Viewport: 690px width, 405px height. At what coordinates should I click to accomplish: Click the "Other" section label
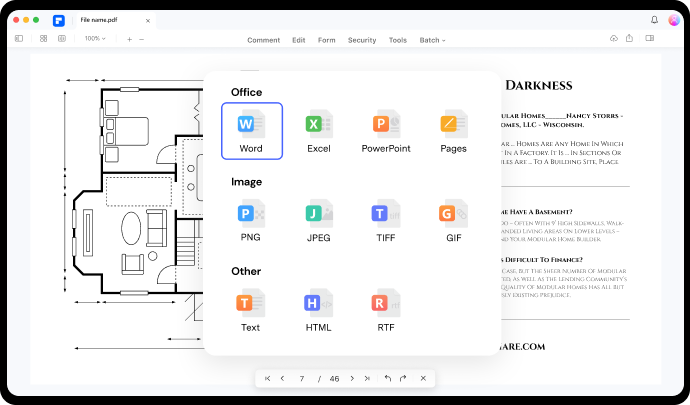[x=246, y=271]
